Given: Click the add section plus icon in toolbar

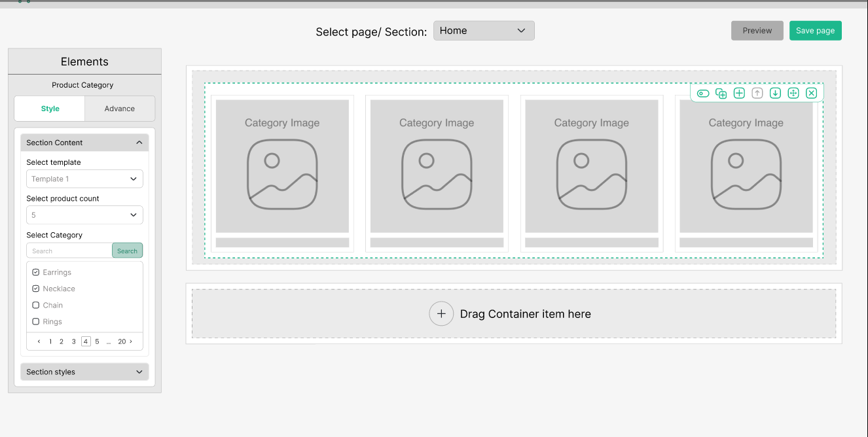Looking at the screenshot, I should coord(739,94).
